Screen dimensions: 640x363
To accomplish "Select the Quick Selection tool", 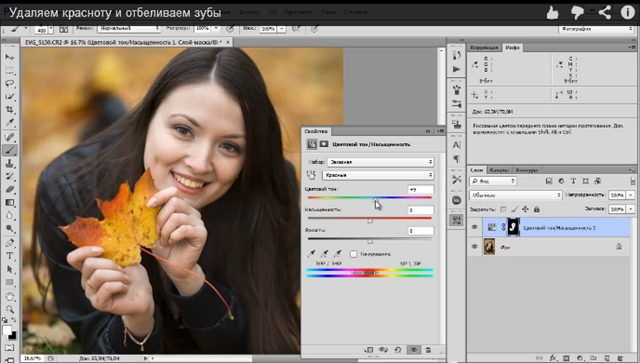I will pos(10,96).
